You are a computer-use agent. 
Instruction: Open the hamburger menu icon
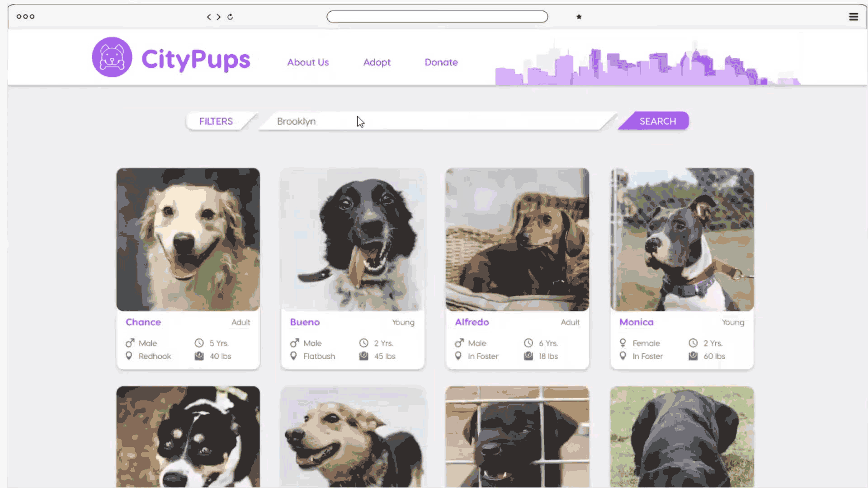pyautogui.click(x=854, y=17)
